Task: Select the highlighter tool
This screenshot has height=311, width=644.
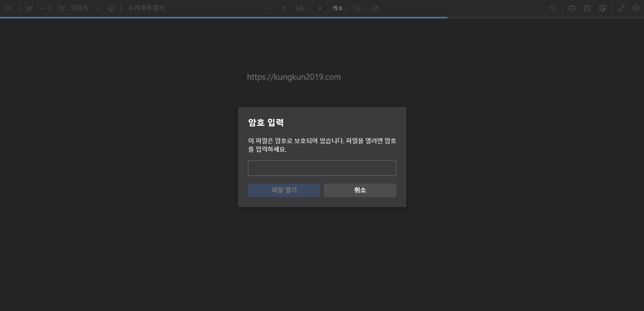Action: pos(30,8)
